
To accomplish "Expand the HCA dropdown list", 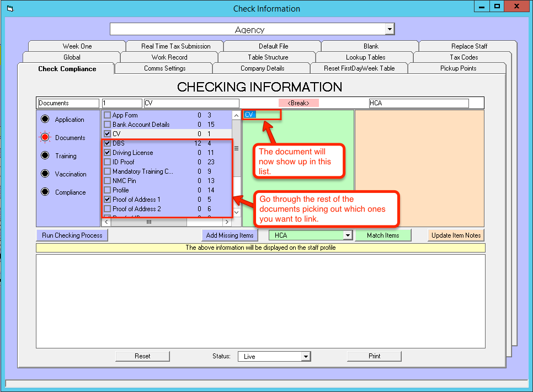I will pyautogui.click(x=347, y=235).
